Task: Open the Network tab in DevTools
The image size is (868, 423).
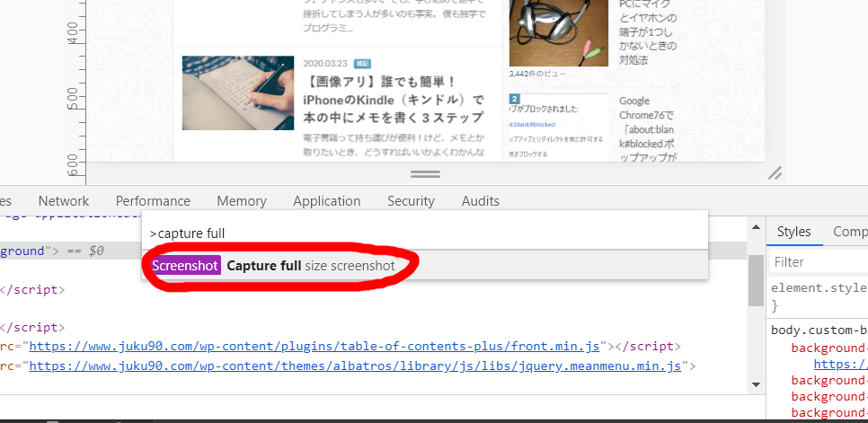Action: (64, 200)
